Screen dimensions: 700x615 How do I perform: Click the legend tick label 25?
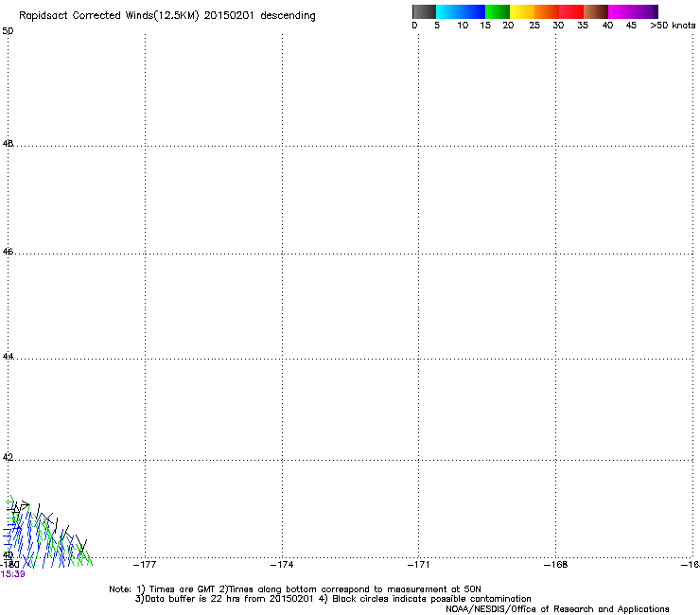[534, 26]
